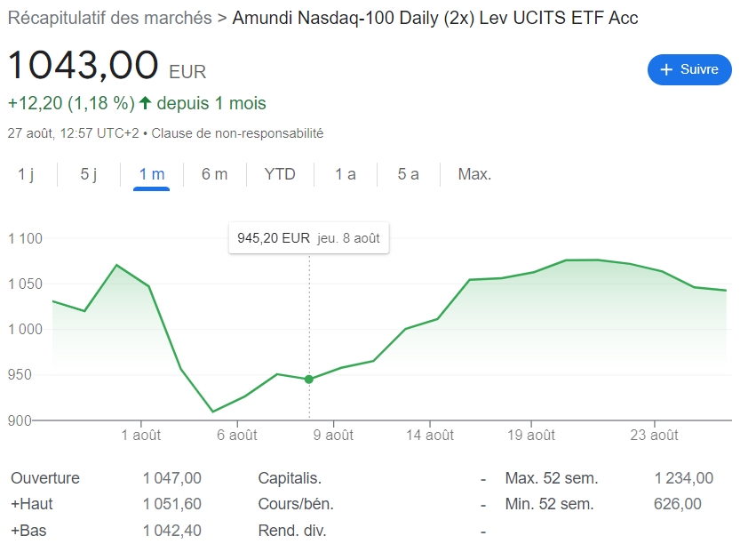756x552 pixels.
Task: Click the 950 y-axis label
Action: coord(20,374)
